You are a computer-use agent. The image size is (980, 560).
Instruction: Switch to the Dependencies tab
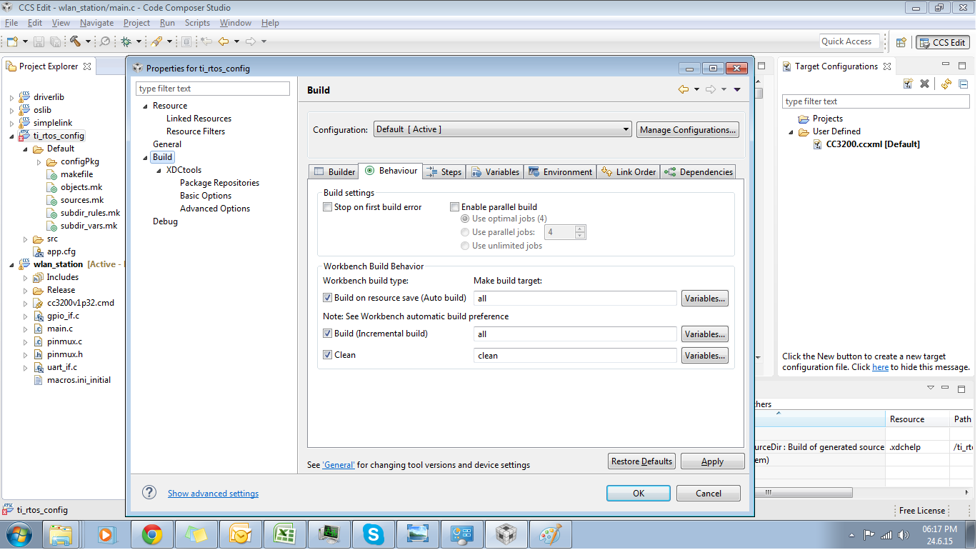699,172
